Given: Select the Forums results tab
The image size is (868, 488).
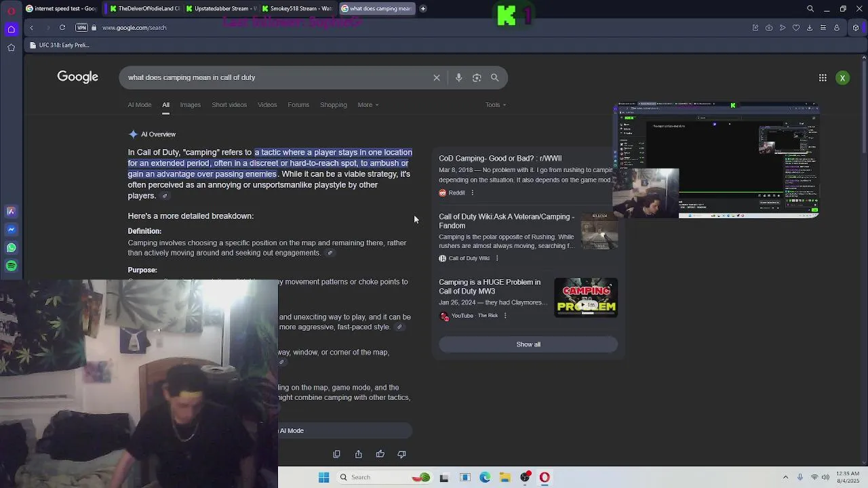Looking at the screenshot, I should coord(298,105).
